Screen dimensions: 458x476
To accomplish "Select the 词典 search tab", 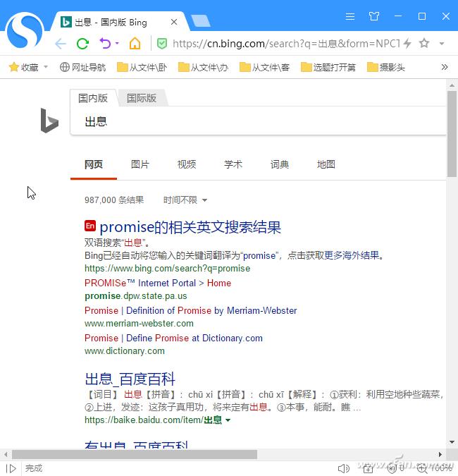I will click(280, 164).
